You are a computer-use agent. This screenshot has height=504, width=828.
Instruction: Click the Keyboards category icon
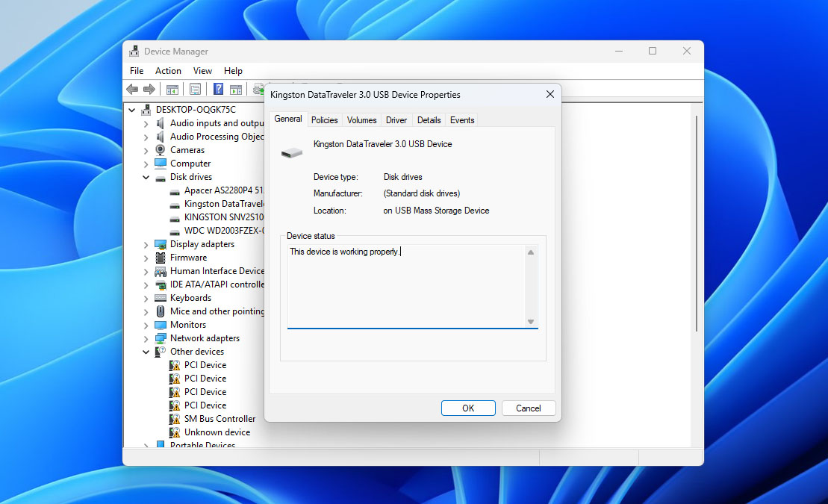click(160, 298)
